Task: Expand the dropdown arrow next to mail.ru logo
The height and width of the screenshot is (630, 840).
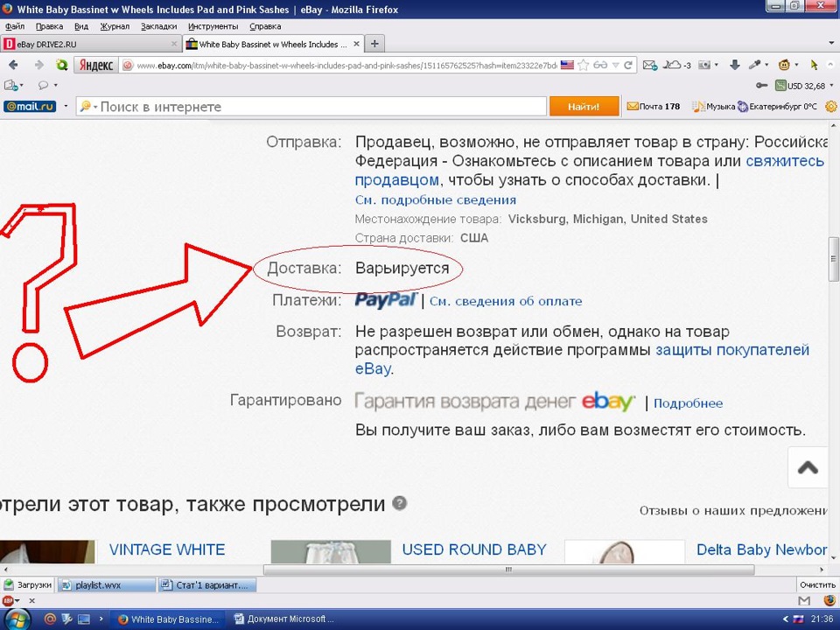Action: (x=66, y=106)
